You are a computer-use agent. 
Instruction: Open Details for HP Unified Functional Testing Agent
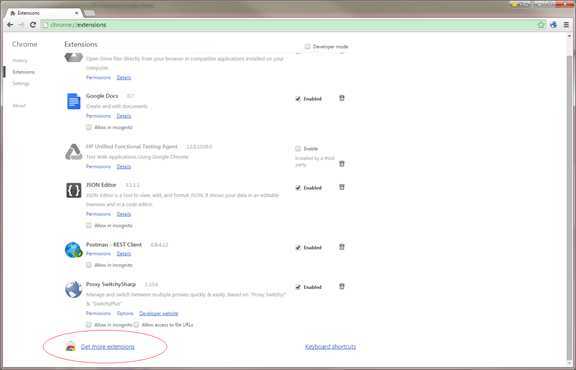click(124, 166)
